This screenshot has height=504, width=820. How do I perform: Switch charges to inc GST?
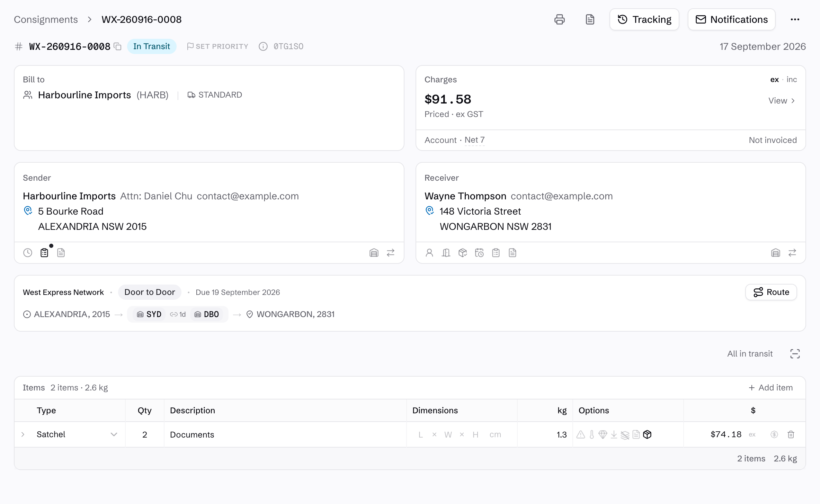[x=792, y=80]
